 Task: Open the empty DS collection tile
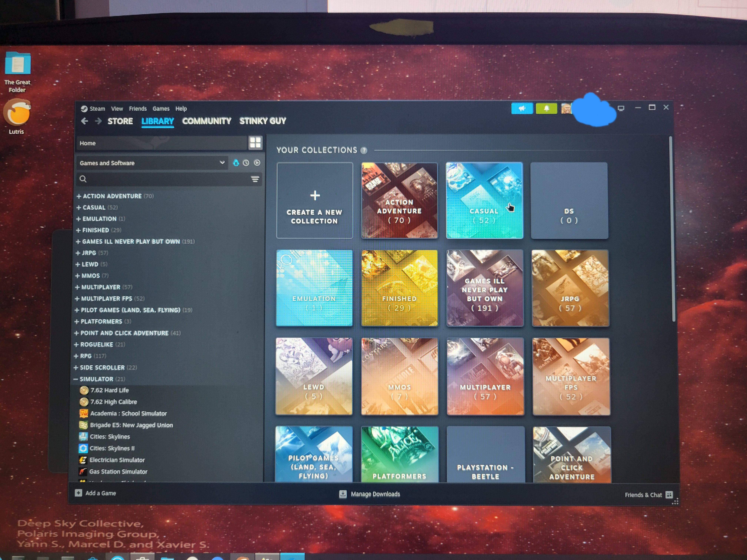point(569,201)
